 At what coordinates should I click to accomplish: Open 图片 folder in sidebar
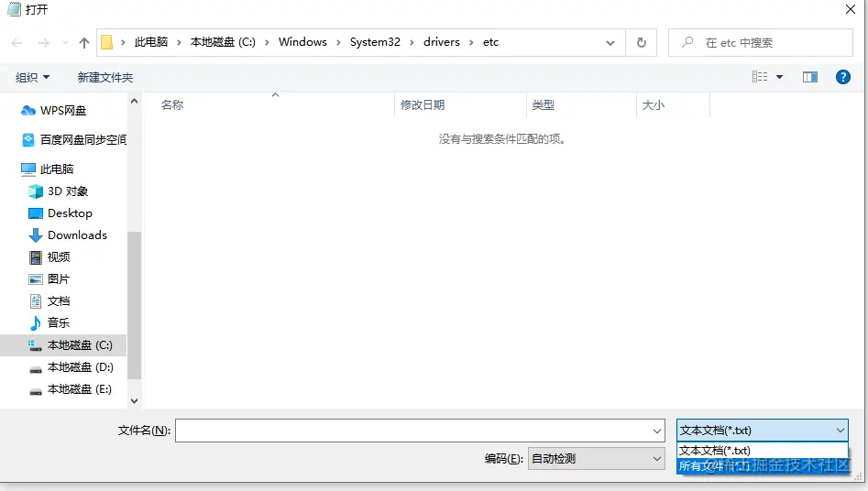tap(58, 279)
